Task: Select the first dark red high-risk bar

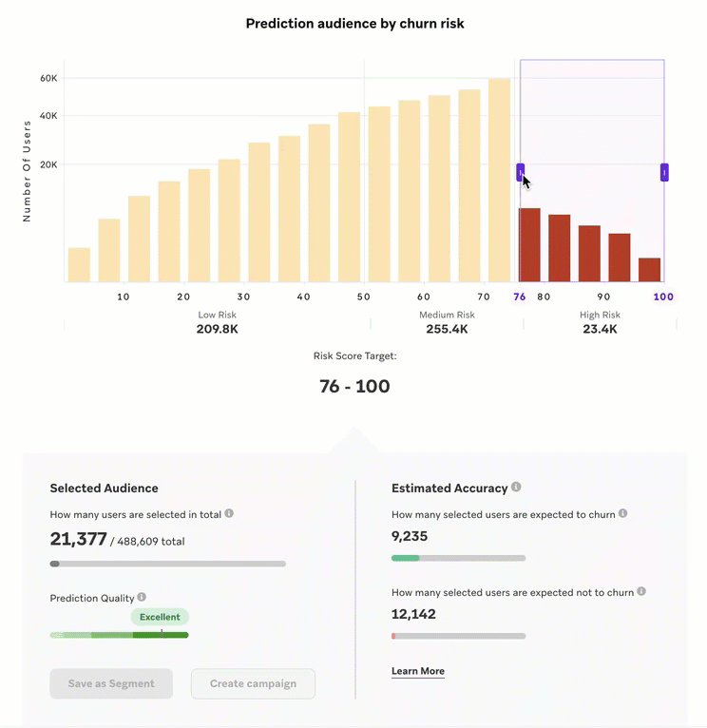Action: 529,245
